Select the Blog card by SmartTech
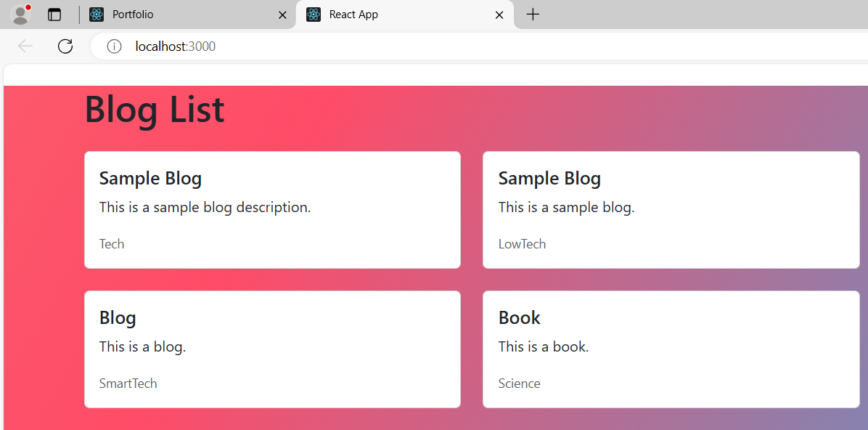 tap(272, 349)
